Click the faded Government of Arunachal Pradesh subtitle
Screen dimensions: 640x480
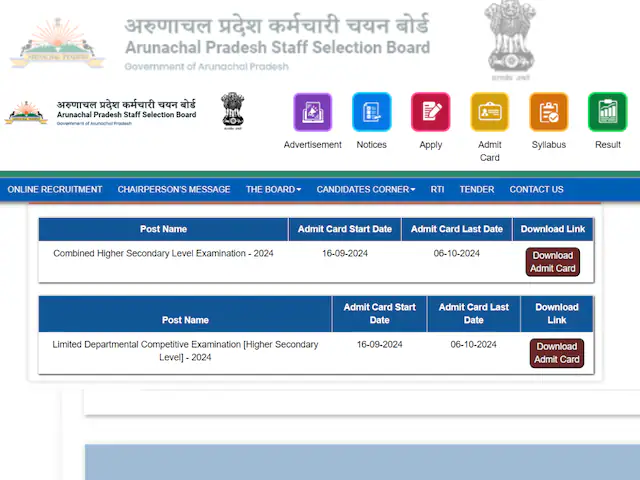click(x=207, y=67)
